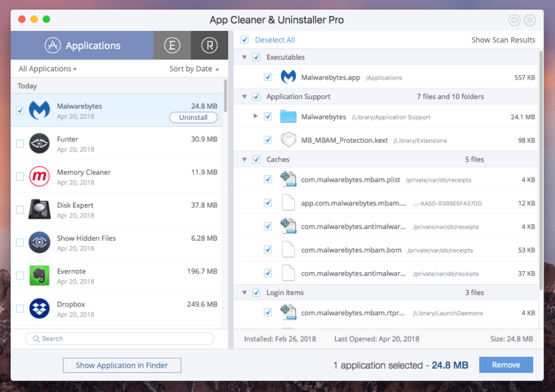Click the com.malwarebytes.mbam.bom file icon
Viewport: 555px width, 392px height.
coord(288,249)
